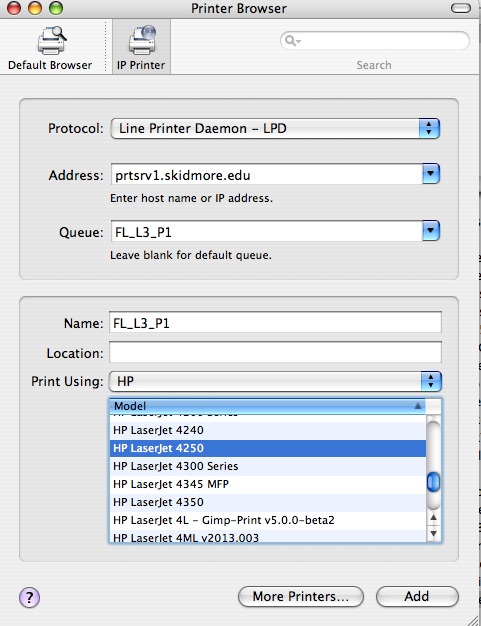The height and width of the screenshot is (626, 481).
Task: Click the magnifier icon in Search field
Action: pyautogui.click(x=292, y=40)
